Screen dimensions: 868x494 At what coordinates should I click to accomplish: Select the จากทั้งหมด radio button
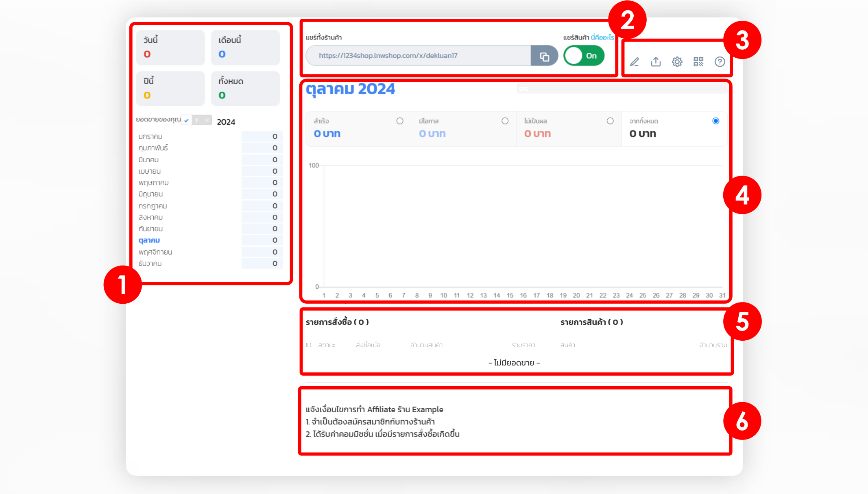(x=715, y=121)
